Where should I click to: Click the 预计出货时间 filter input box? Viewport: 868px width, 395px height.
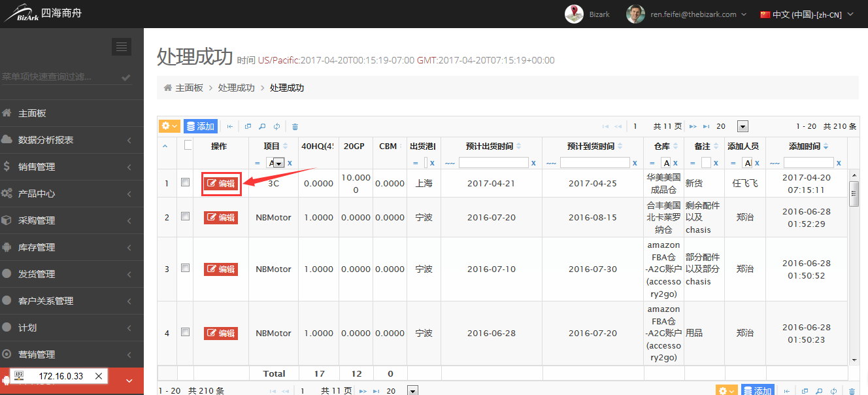pyautogui.click(x=493, y=163)
